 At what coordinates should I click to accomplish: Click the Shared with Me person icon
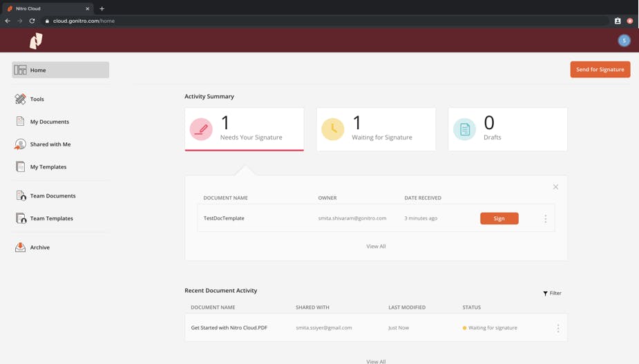20,144
